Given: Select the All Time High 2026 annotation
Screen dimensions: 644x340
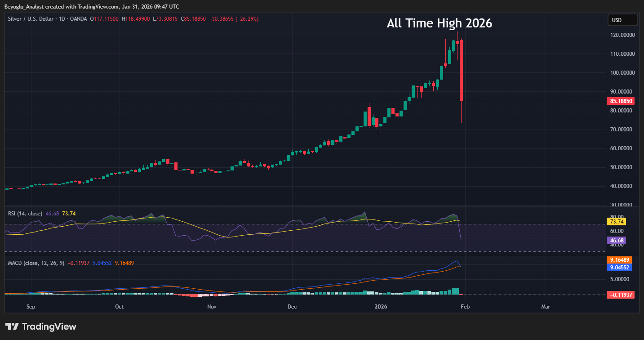Looking at the screenshot, I should [x=439, y=23].
